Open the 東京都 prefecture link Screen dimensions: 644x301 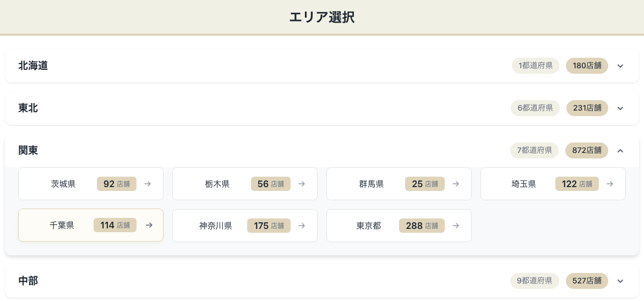369,226
